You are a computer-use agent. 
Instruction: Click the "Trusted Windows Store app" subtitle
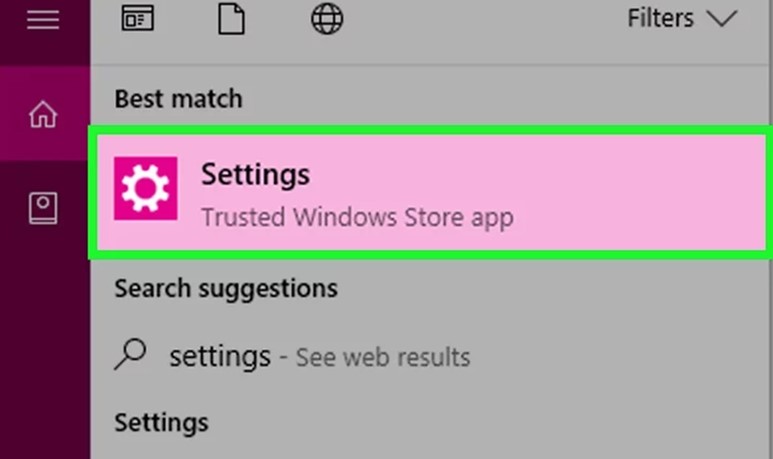click(357, 217)
